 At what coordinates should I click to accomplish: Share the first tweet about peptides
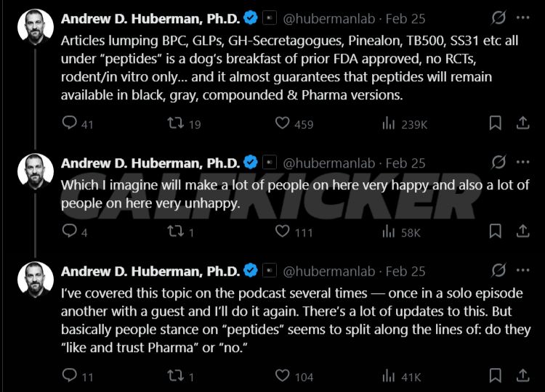522,123
